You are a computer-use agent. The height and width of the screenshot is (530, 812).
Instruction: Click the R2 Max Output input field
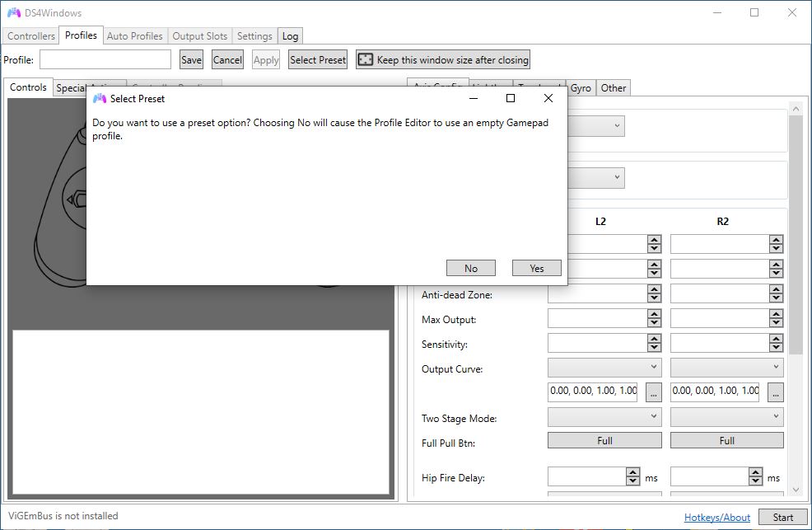720,318
